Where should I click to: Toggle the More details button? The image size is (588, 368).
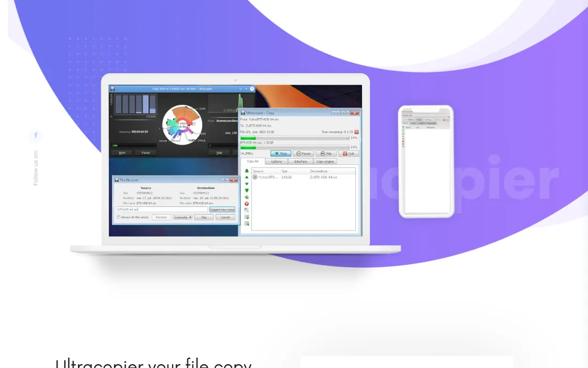point(281,154)
